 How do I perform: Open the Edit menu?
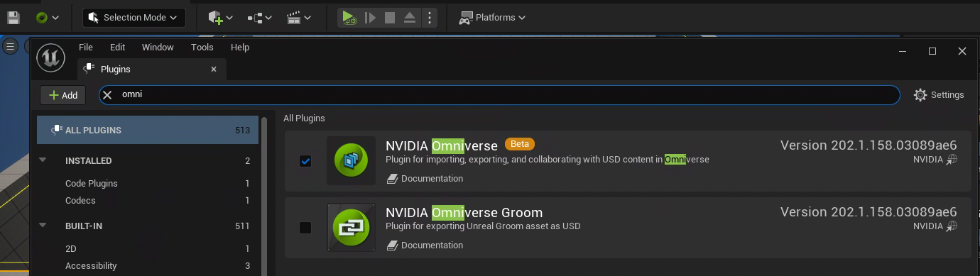tap(117, 47)
